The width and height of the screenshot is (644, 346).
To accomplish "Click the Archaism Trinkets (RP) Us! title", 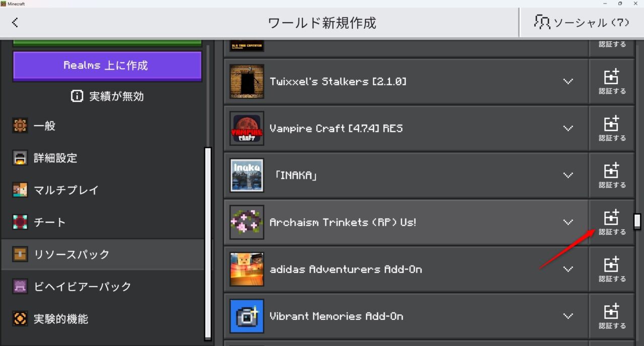I will point(343,222).
